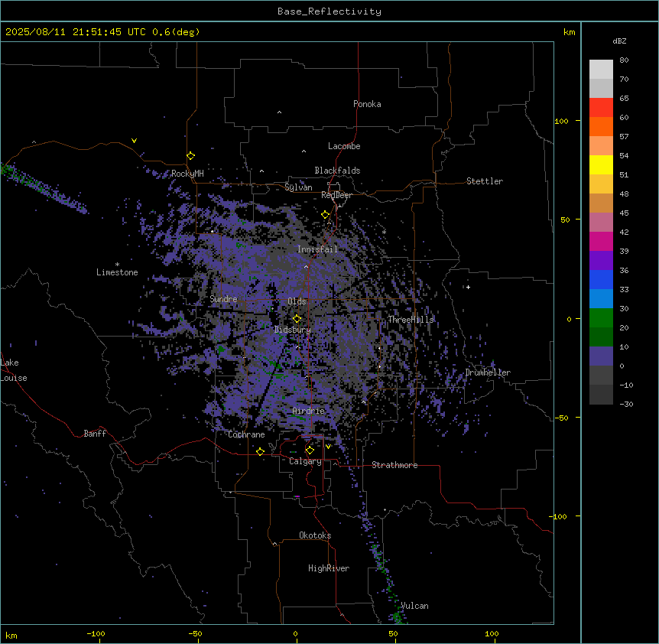Viewport: 659px width, 644px height.
Task: Click the Limestone label
Action: [x=117, y=272]
